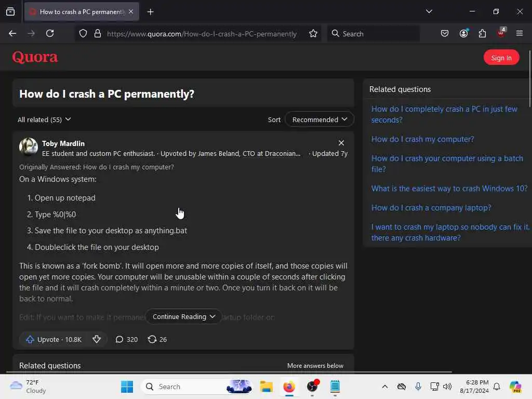Screen dimensions: 532x399
Task: Open the Notepad taskbar icon
Action: [335, 387]
